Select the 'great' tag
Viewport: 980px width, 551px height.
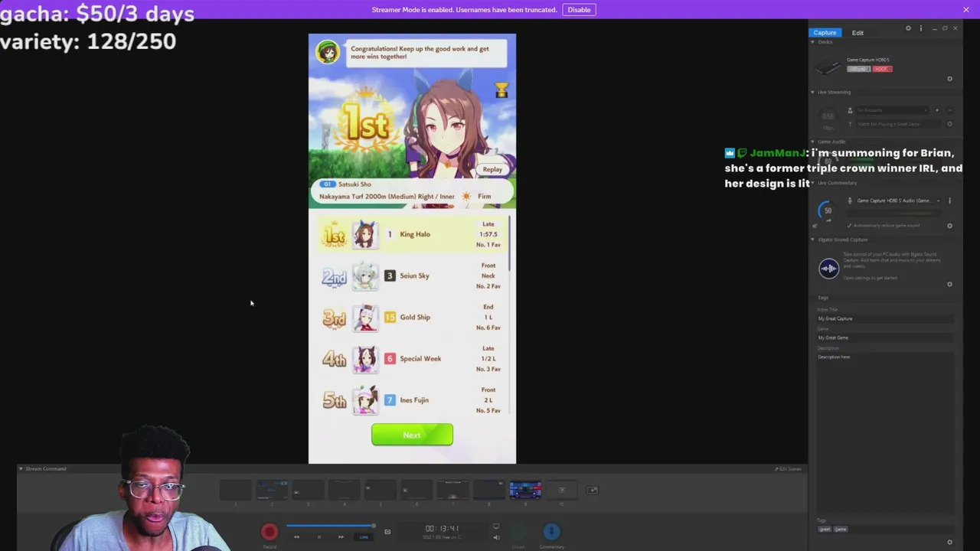pyautogui.click(x=825, y=529)
